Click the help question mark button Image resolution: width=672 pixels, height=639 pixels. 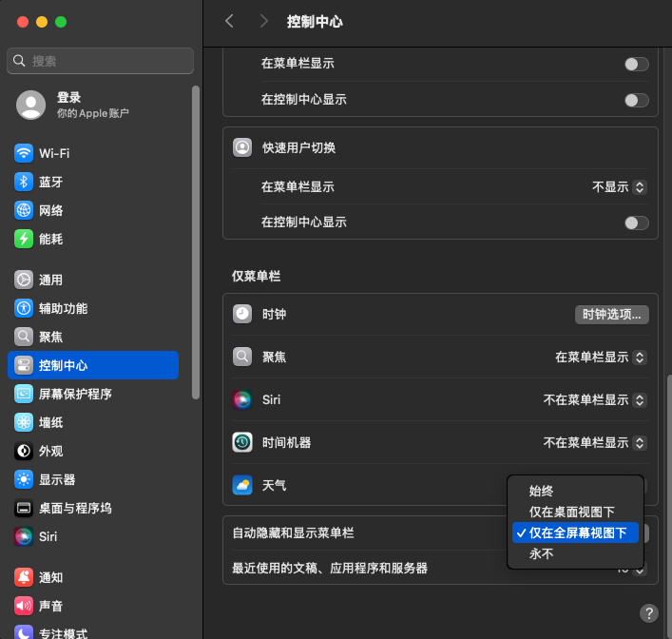pyautogui.click(x=649, y=613)
